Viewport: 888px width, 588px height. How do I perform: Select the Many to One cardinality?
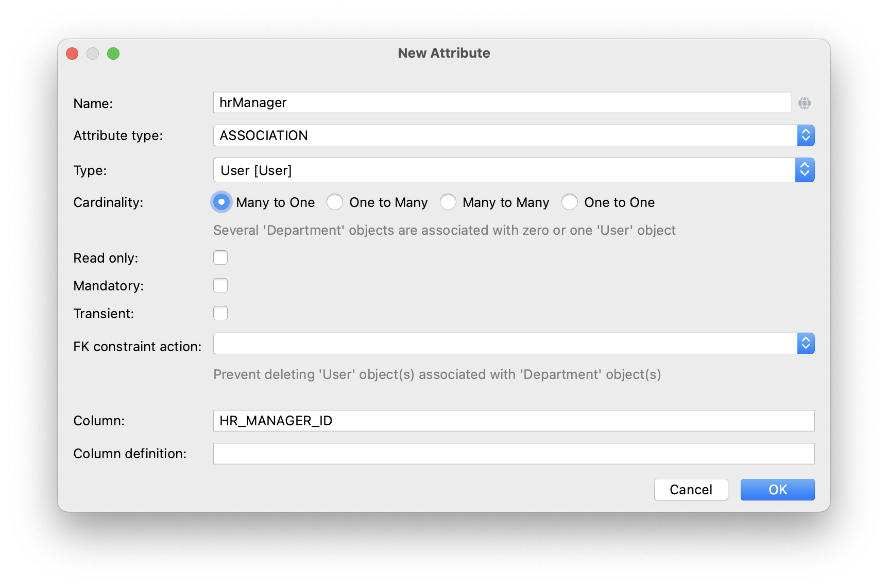(x=221, y=202)
